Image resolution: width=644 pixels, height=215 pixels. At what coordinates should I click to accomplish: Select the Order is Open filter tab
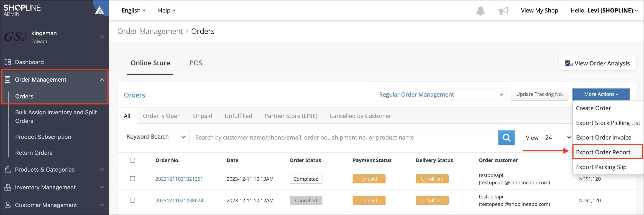coord(162,116)
